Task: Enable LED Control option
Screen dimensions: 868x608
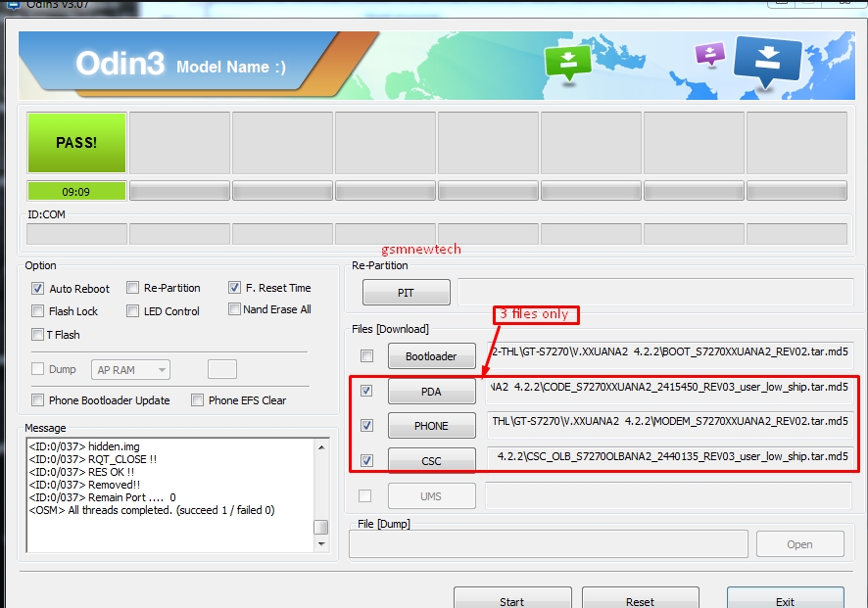Action: pyautogui.click(x=132, y=311)
